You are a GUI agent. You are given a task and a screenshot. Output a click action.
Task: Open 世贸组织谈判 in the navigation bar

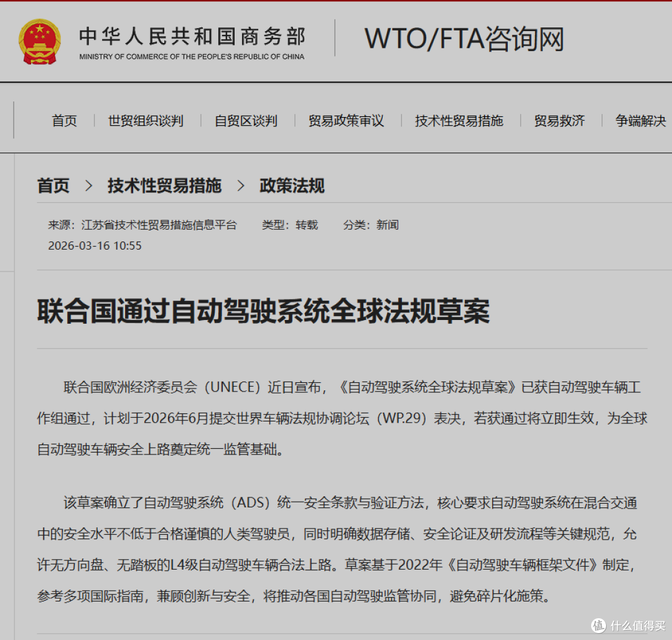click(146, 121)
